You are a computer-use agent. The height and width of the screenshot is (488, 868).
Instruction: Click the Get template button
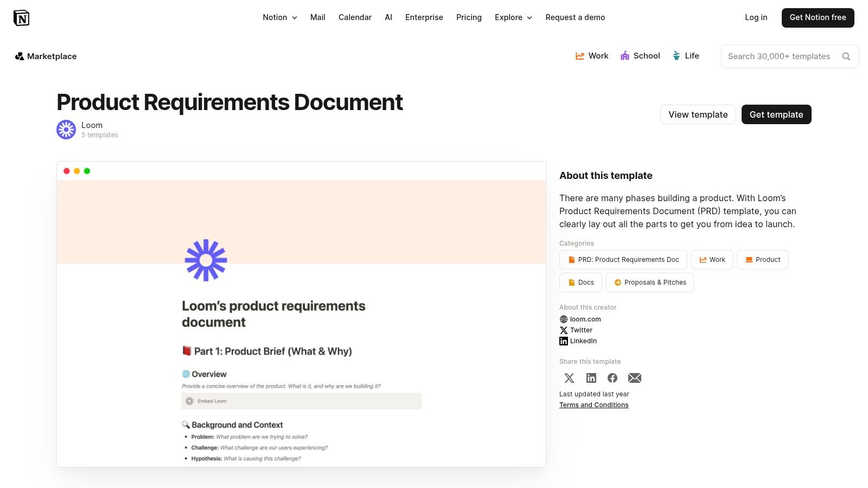tap(776, 114)
